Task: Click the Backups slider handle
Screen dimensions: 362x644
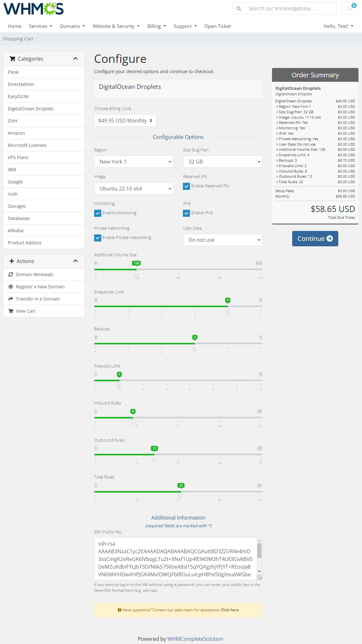Action: 194,348
